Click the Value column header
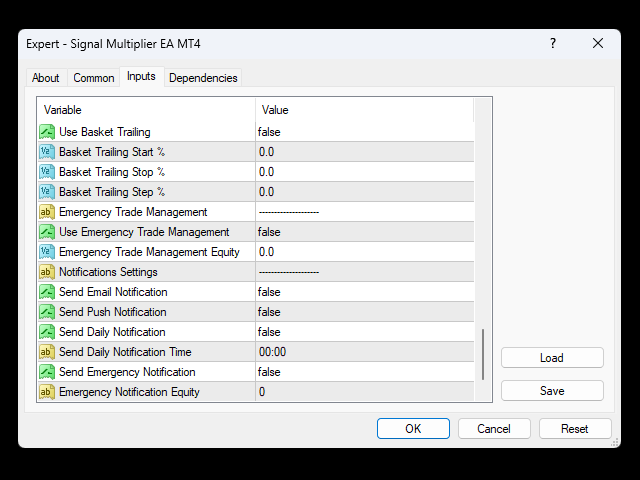 [x=365, y=110]
